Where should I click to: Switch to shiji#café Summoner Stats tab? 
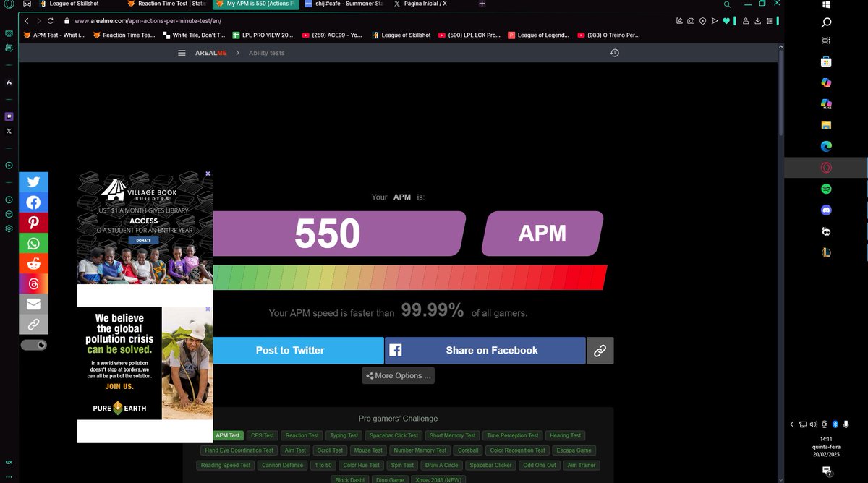point(345,4)
